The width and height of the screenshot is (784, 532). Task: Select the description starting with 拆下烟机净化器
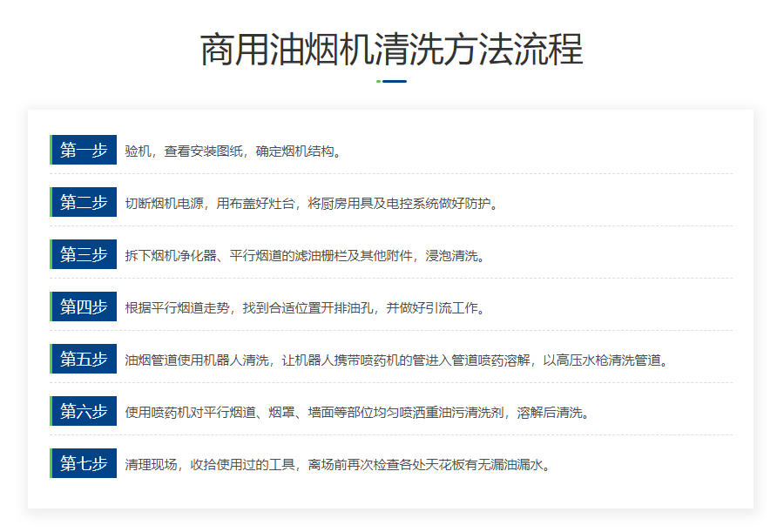pos(304,255)
